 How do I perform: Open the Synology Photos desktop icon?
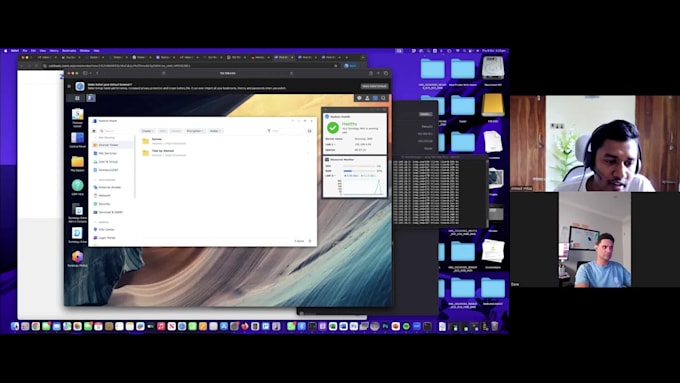[x=78, y=258]
